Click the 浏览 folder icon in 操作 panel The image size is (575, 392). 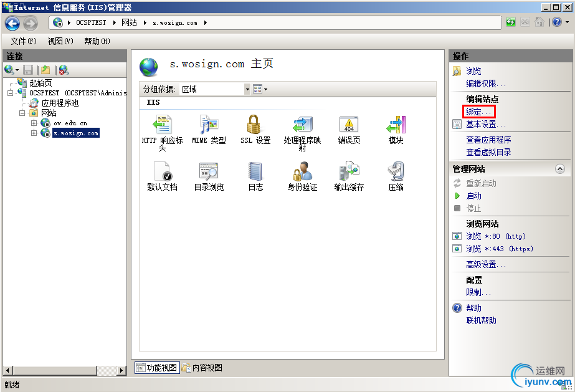457,71
